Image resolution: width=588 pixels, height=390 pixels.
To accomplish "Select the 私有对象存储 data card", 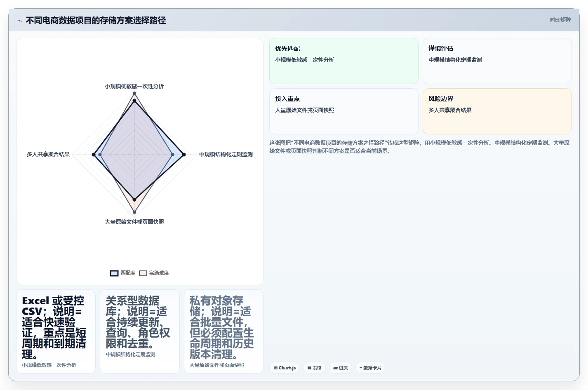I will 223,331.
